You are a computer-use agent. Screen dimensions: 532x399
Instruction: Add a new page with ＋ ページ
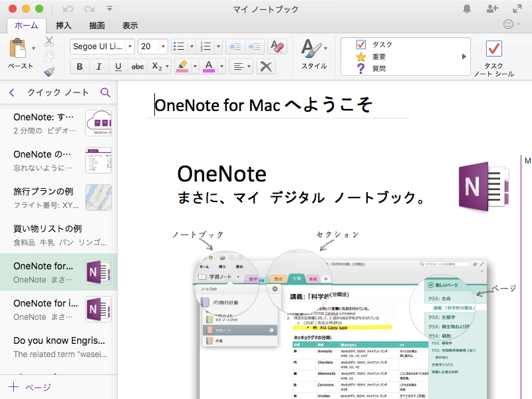[30, 387]
